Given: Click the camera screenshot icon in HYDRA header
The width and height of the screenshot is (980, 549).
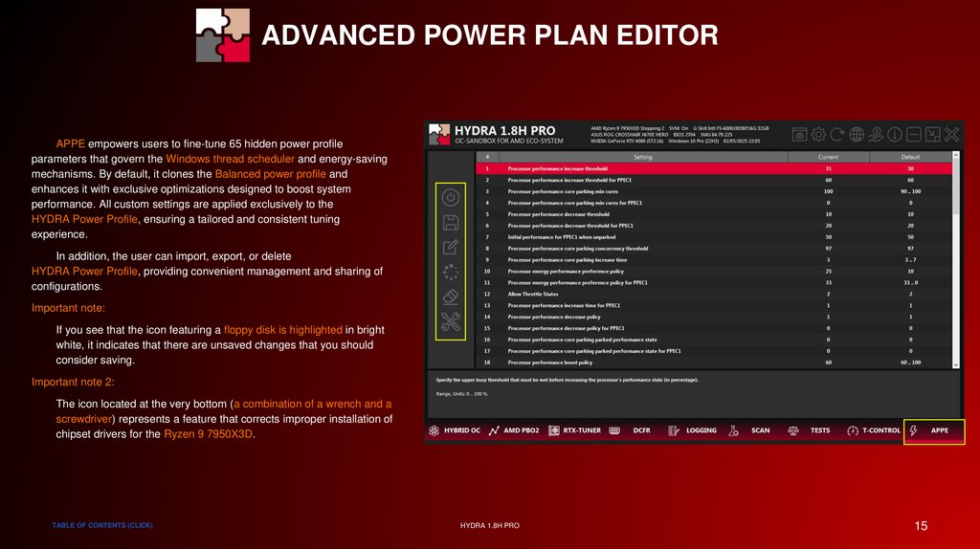Looking at the screenshot, I should click(x=799, y=134).
